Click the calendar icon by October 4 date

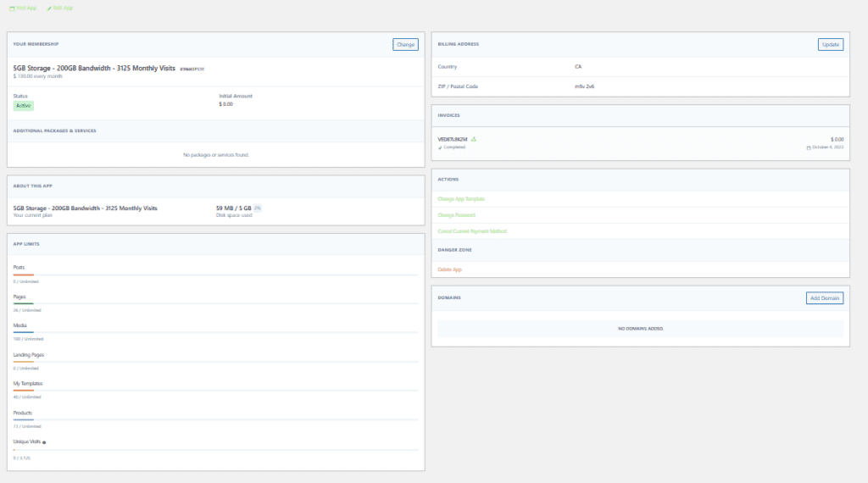point(809,147)
